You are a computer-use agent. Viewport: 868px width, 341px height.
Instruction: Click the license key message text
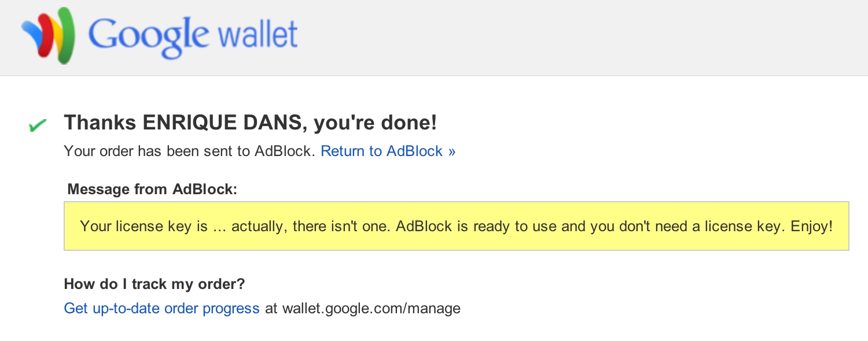coord(456,226)
